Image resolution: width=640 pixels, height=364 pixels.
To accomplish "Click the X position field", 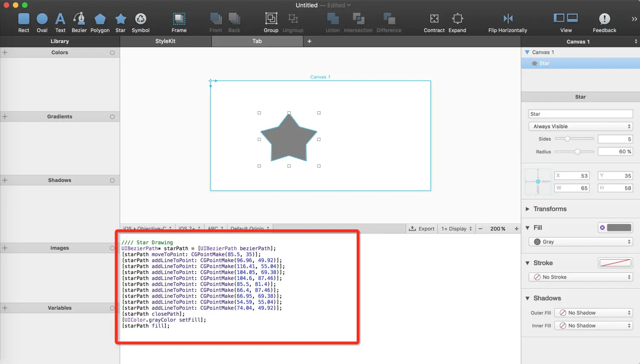I will 572,176.
